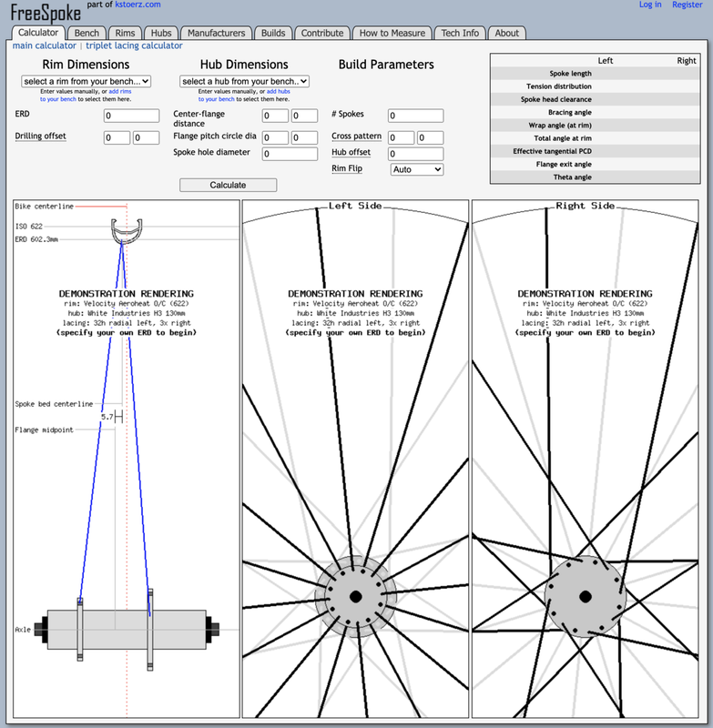
Task: Click the Wrap angle (at rim) row
Action: 595,126
